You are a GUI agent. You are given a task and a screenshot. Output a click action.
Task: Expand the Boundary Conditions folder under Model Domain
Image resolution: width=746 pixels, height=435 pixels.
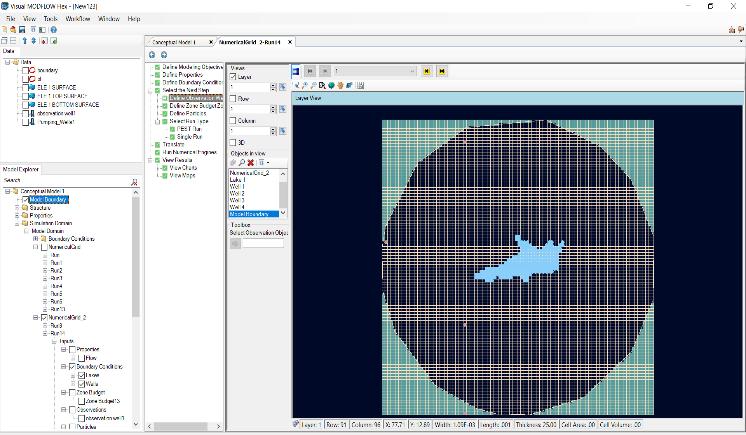pos(35,238)
